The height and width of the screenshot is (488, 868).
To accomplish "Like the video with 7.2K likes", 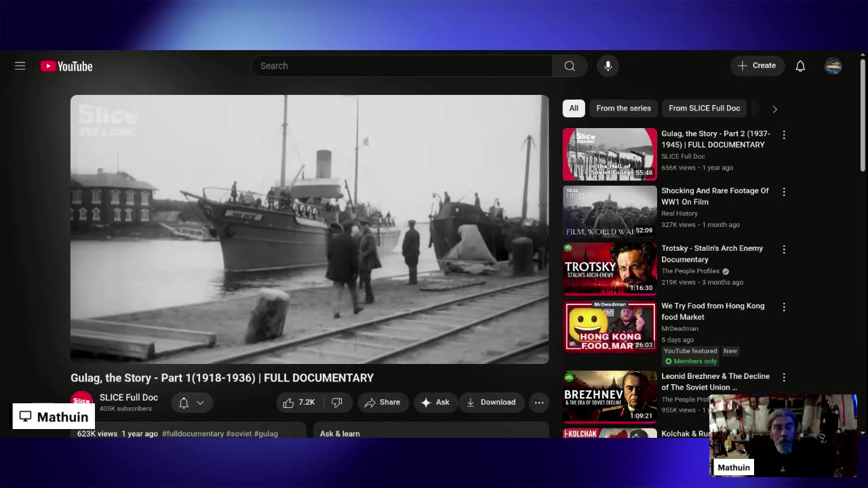I will coord(299,402).
